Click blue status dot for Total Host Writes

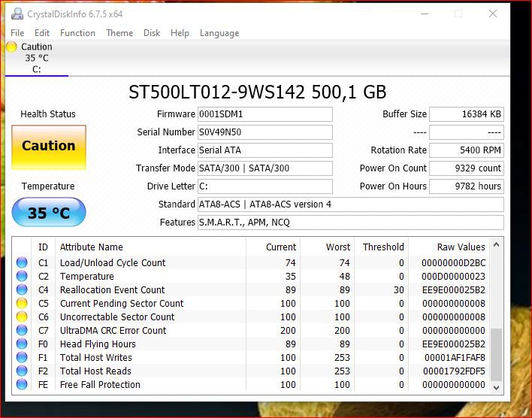click(x=22, y=357)
